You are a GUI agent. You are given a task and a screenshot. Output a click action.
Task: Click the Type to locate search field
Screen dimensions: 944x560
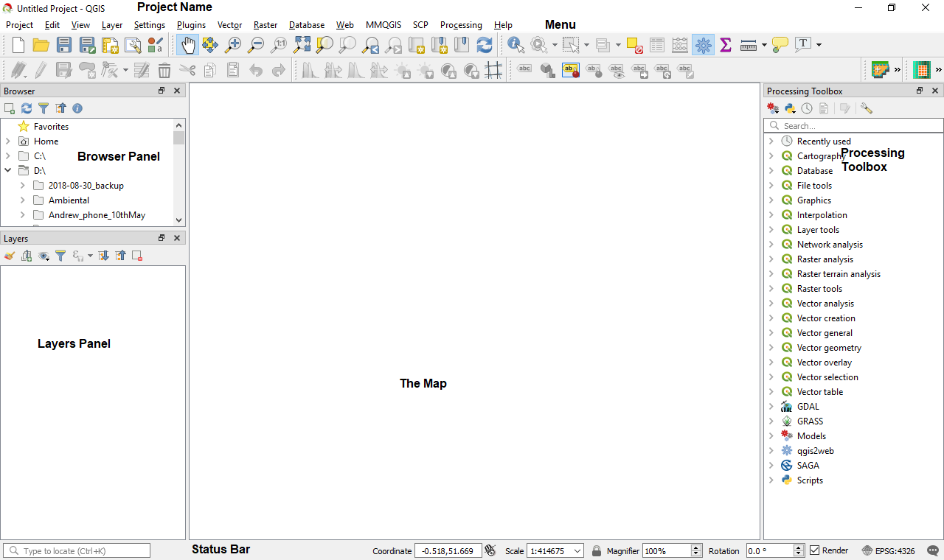pos(77,550)
